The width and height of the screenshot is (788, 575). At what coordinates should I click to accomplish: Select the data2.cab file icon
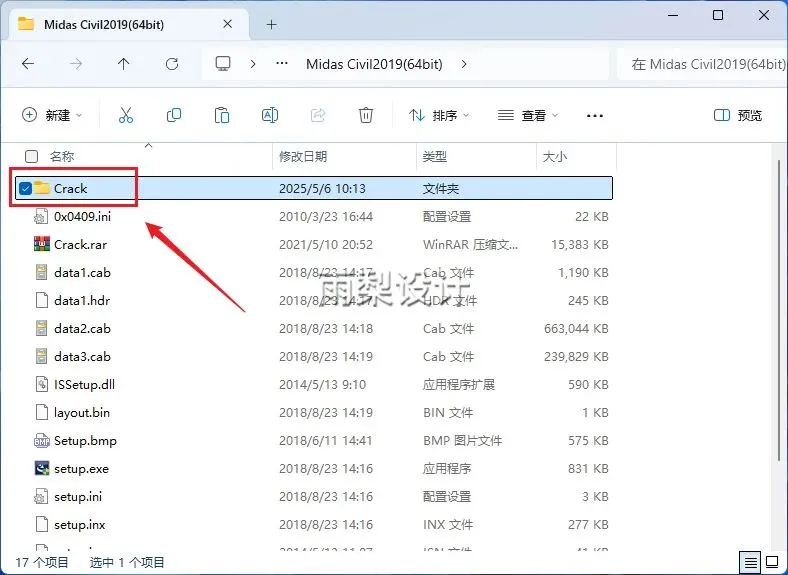click(42, 329)
